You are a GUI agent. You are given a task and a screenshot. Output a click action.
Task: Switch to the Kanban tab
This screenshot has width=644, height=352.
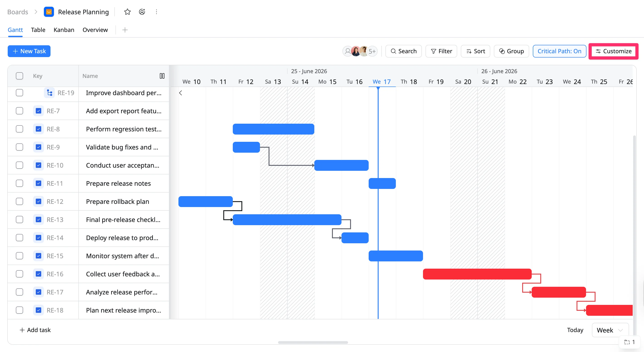[x=64, y=30]
